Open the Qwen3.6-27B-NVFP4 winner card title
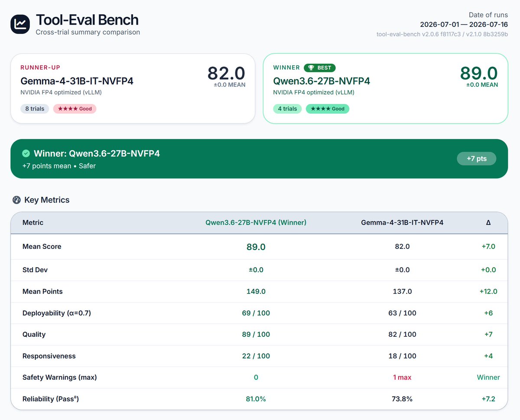This screenshot has height=420, width=520. click(322, 81)
